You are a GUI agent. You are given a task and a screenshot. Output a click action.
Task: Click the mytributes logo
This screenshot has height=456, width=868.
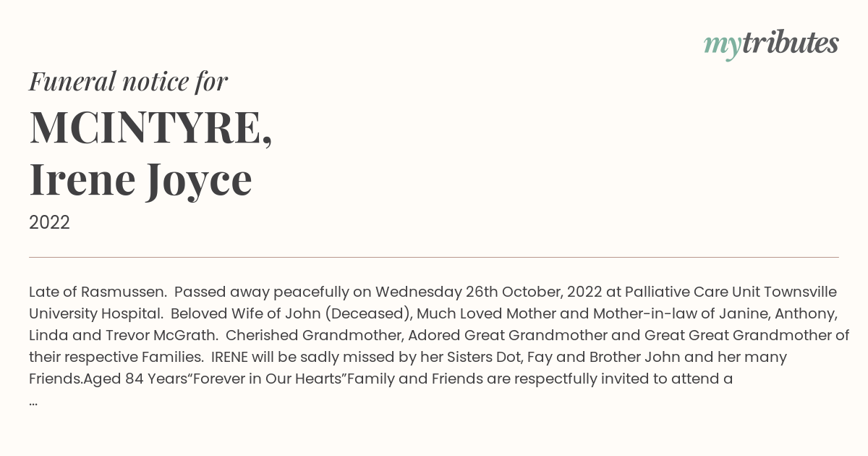[771, 44]
